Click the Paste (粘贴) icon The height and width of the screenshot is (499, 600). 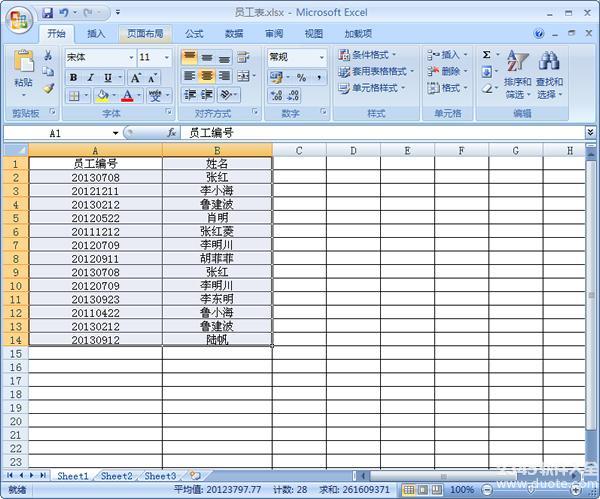pyautogui.click(x=22, y=68)
